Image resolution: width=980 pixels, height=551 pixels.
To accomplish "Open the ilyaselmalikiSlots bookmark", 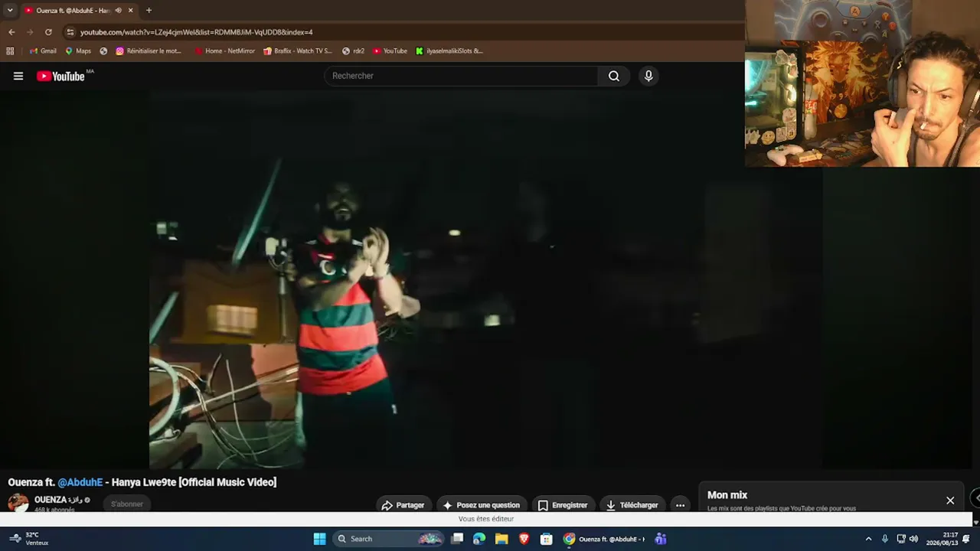I will [449, 51].
